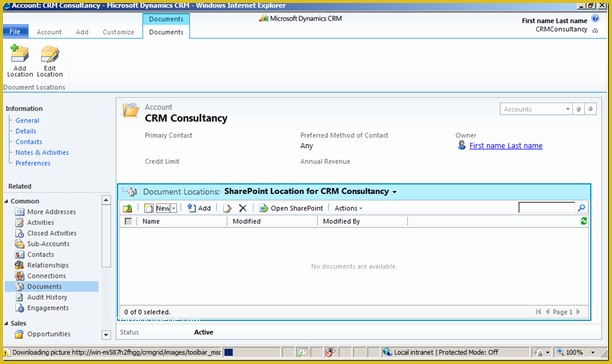Go to Notes & Activities link

[x=42, y=153]
